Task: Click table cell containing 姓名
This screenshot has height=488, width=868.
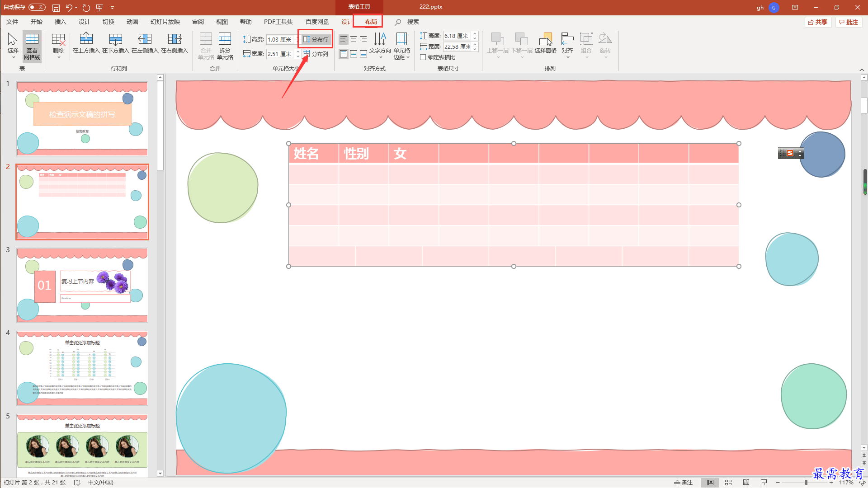Action: tap(314, 154)
